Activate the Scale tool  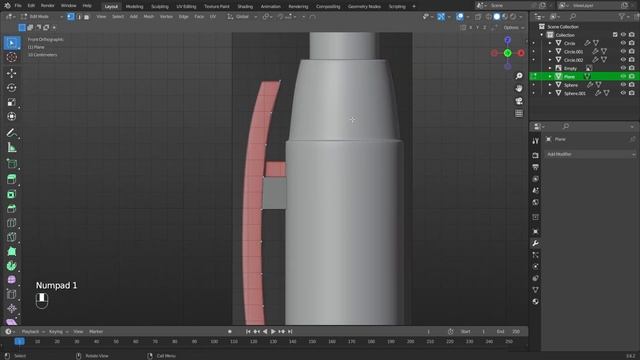tap(11, 102)
